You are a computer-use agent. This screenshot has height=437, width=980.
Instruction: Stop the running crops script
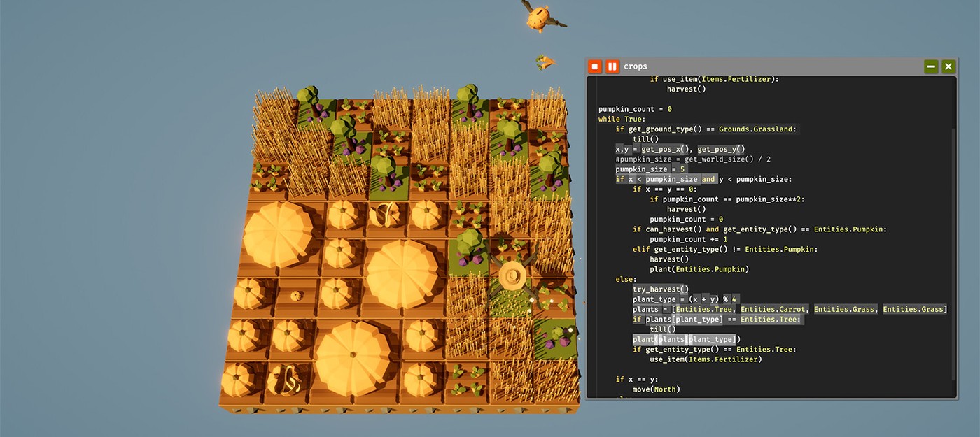594,66
